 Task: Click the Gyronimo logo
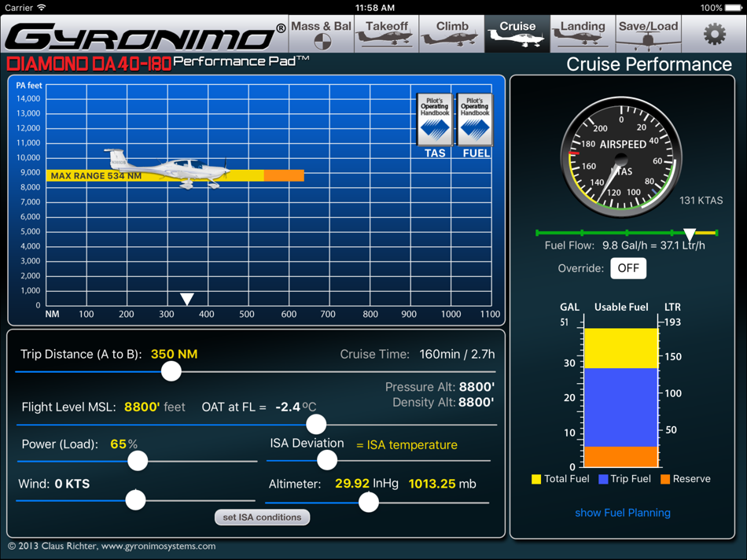click(x=145, y=37)
